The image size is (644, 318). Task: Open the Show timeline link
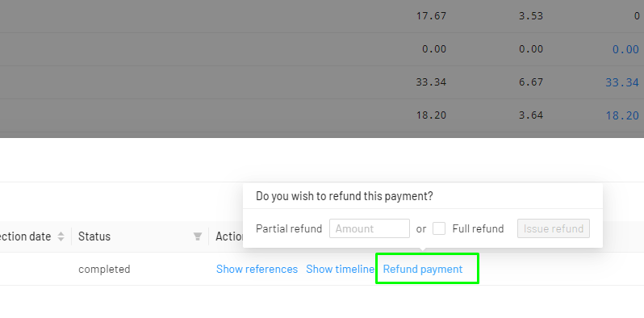(x=340, y=269)
